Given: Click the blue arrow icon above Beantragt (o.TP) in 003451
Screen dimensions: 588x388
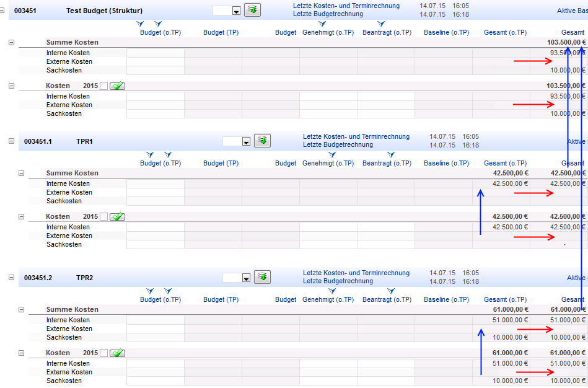Looking at the screenshot, I should point(381,24).
